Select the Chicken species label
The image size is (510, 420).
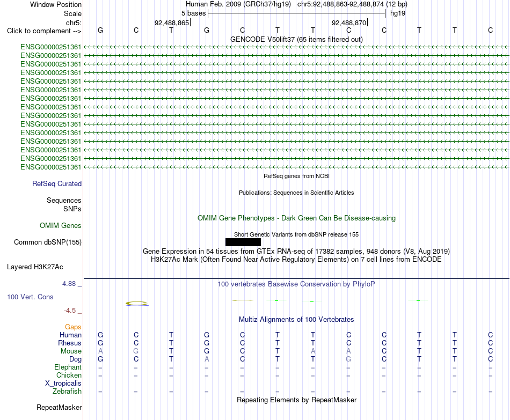(69, 375)
